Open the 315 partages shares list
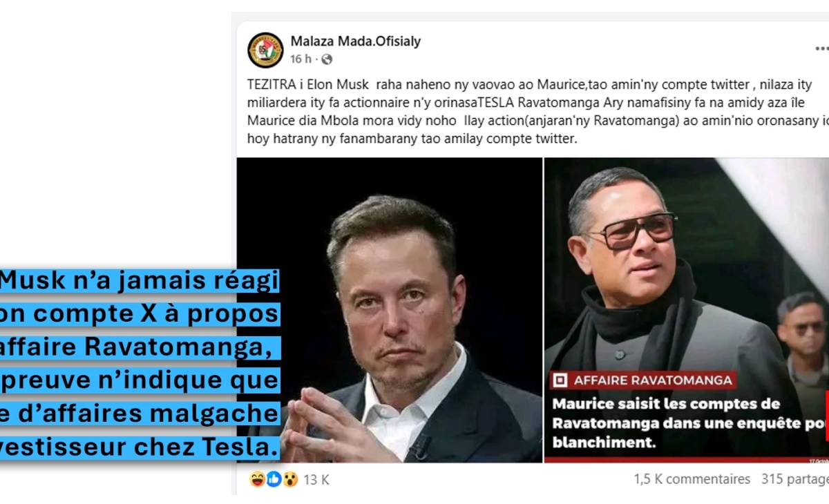829x504 pixels. coord(795,479)
